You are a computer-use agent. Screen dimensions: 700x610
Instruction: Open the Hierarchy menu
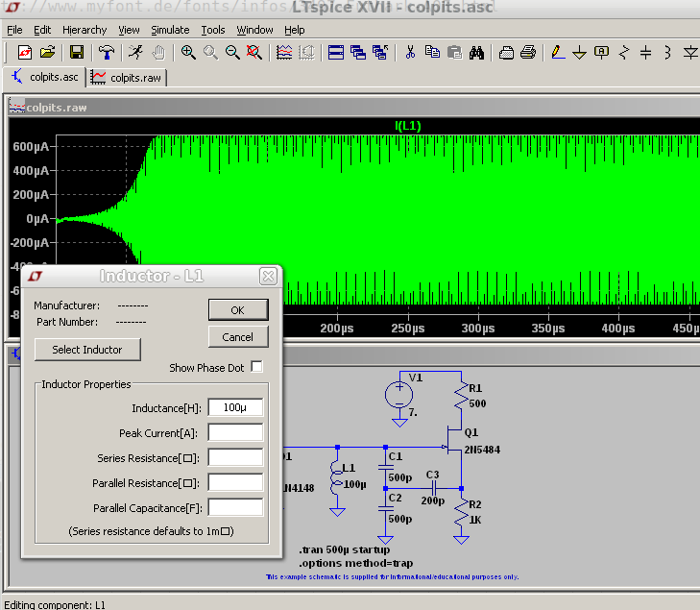pos(84,30)
